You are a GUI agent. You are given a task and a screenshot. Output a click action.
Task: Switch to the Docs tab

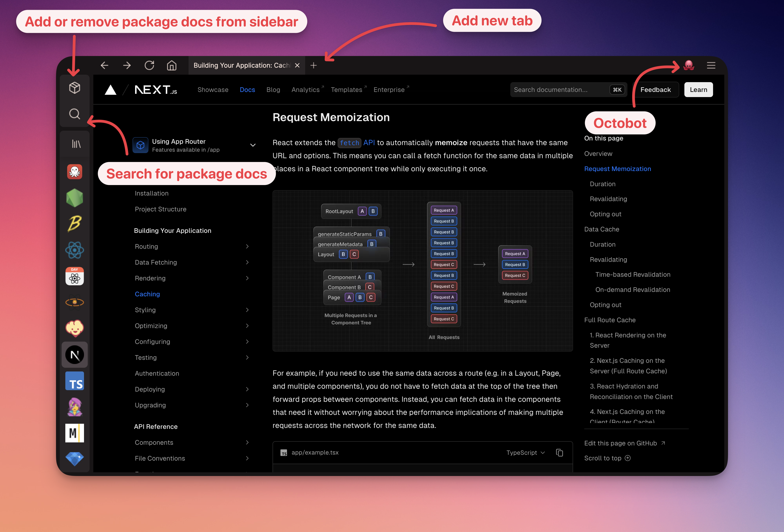point(247,90)
